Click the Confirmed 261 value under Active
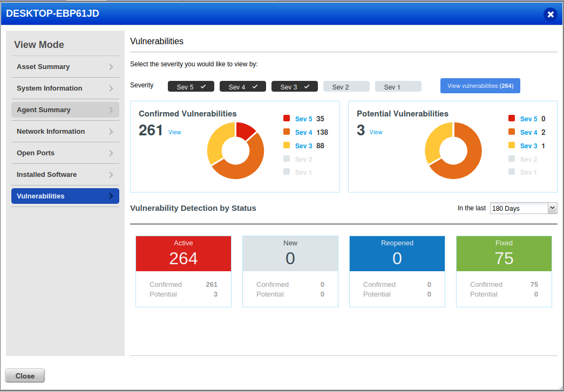Viewport: 564px width, 392px height. click(x=212, y=285)
